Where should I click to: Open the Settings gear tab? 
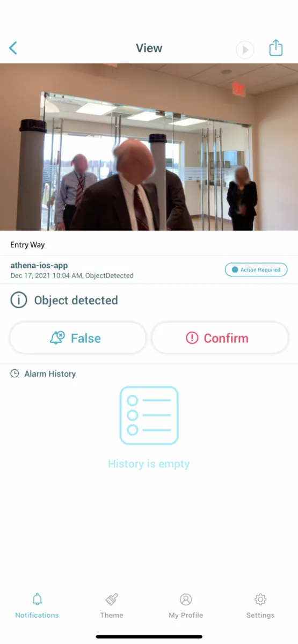(x=260, y=606)
